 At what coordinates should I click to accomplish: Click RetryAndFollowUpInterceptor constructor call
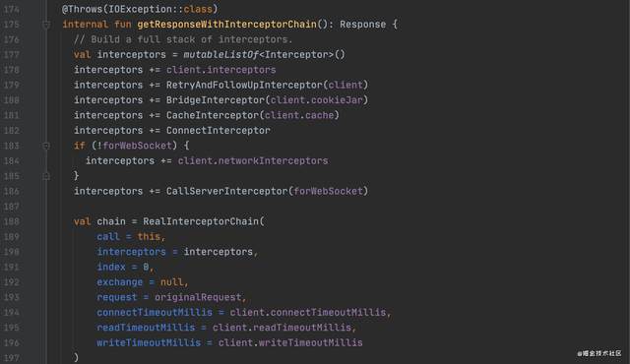(x=244, y=85)
